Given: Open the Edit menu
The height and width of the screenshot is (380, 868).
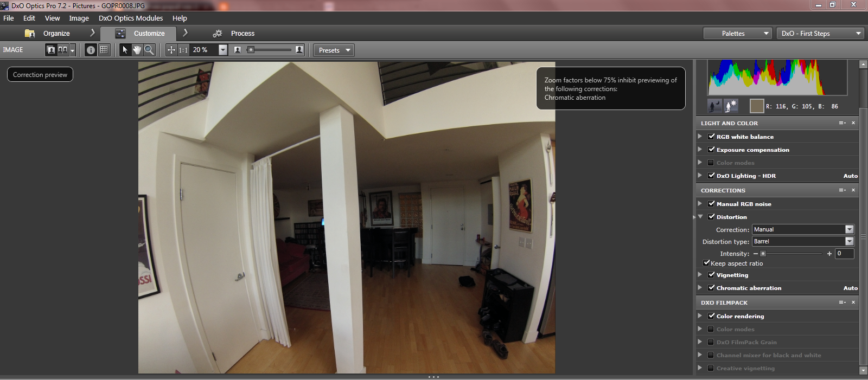Looking at the screenshot, I should 29,18.
